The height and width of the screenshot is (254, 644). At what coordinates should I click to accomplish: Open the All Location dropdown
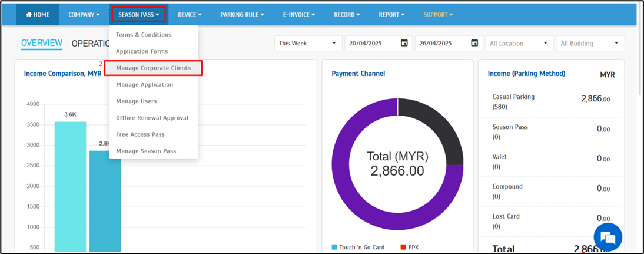519,43
